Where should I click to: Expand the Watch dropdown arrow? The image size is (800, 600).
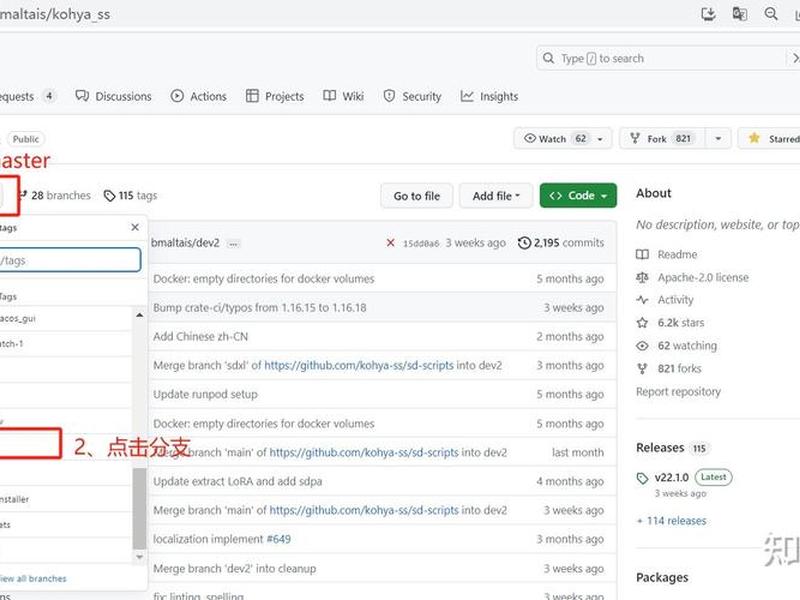click(601, 139)
